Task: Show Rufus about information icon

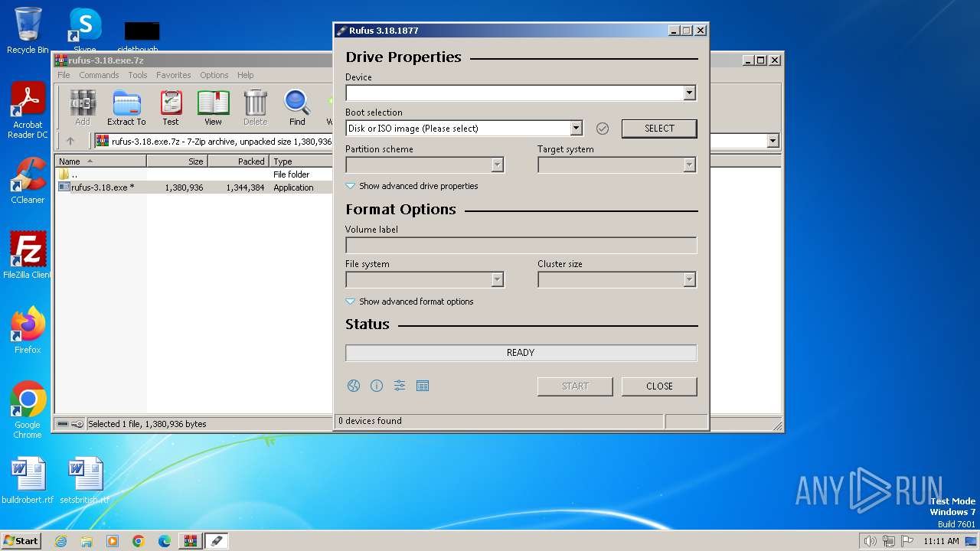Action: (x=377, y=386)
